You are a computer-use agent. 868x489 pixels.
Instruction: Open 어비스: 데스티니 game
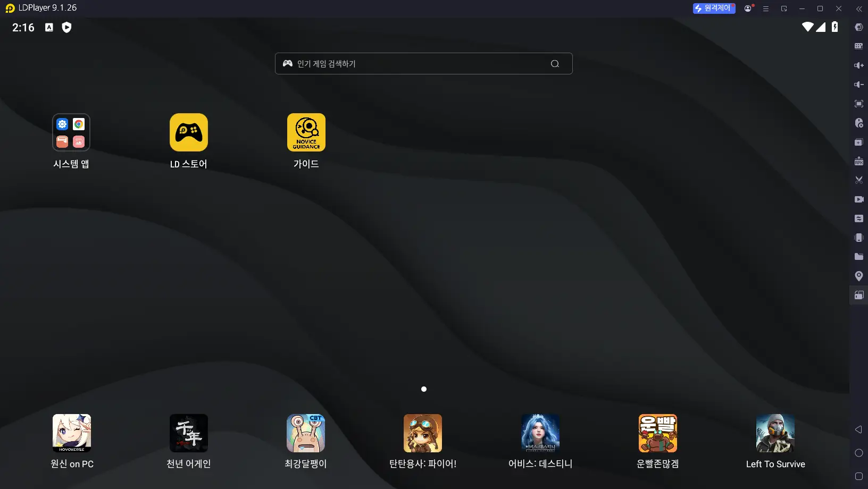[x=540, y=433]
